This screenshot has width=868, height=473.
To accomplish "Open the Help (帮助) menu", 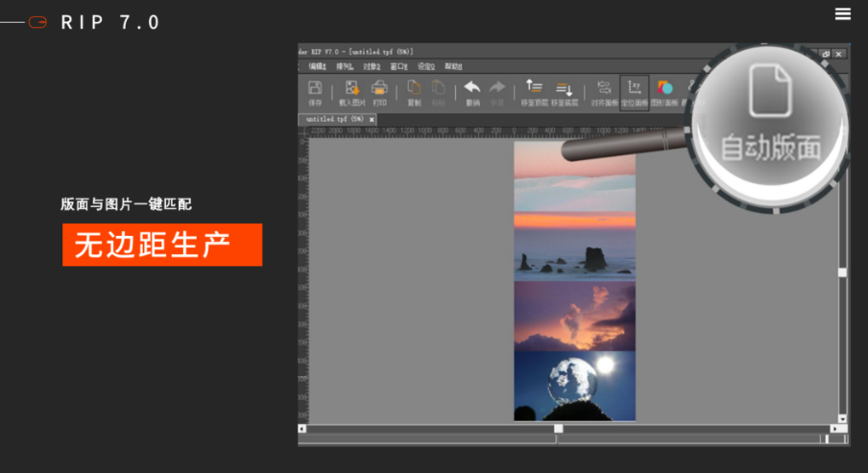I will point(453,66).
